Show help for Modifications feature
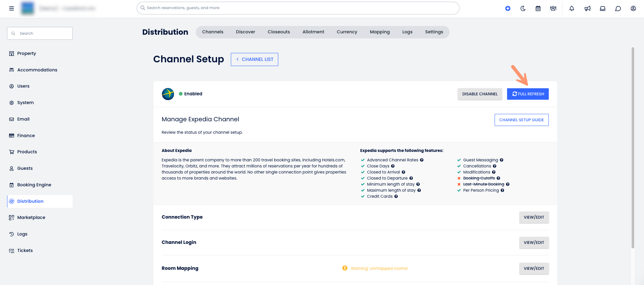Image resolution: width=644 pixels, height=285 pixels. click(494, 172)
